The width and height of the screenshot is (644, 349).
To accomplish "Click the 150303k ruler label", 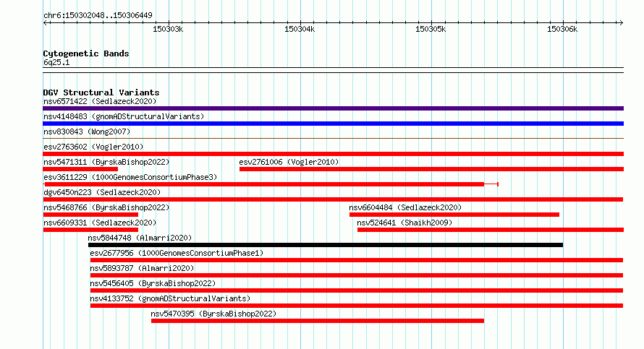I will coord(168,29).
